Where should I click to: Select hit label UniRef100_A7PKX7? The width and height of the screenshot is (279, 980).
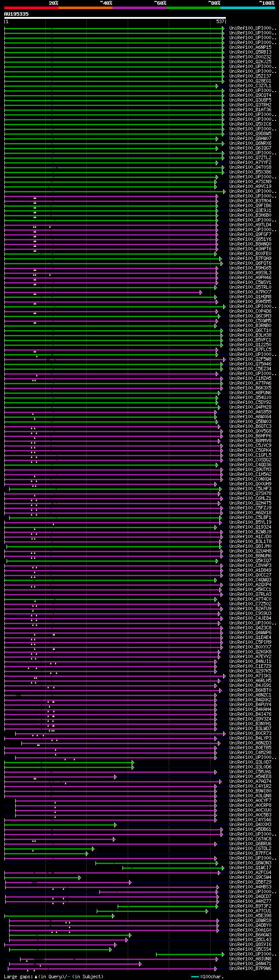250,292
